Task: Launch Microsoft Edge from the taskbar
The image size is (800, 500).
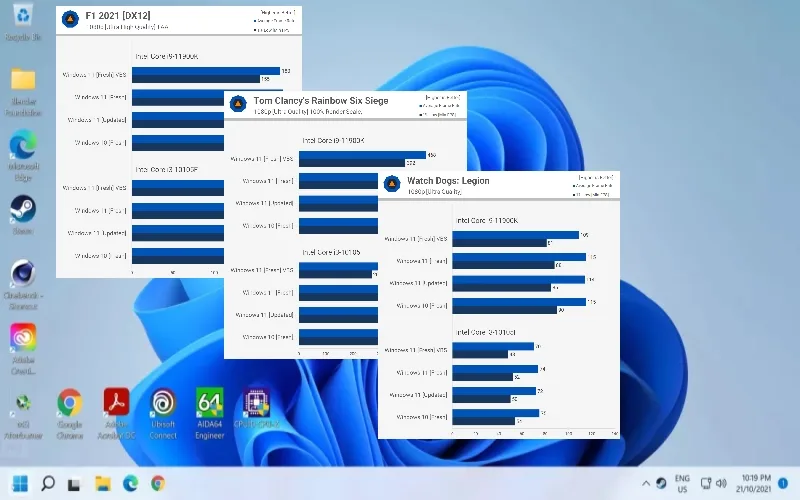Action: click(x=131, y=483)
